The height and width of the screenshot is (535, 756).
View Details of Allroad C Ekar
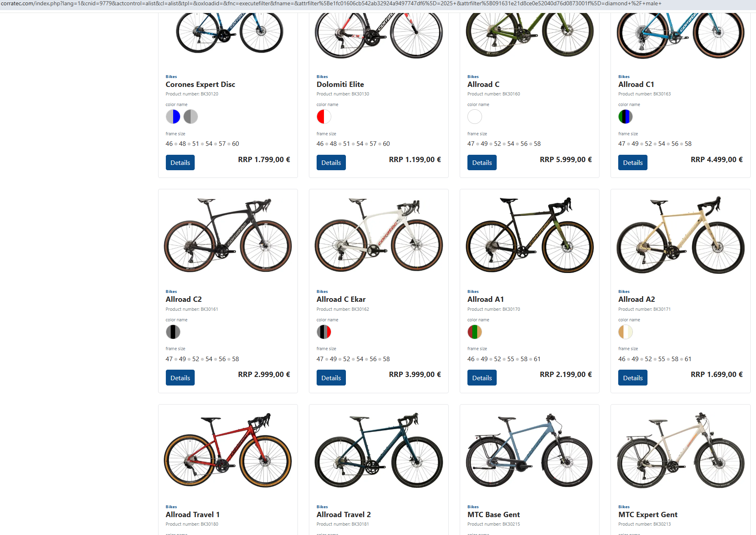(331, 378)
